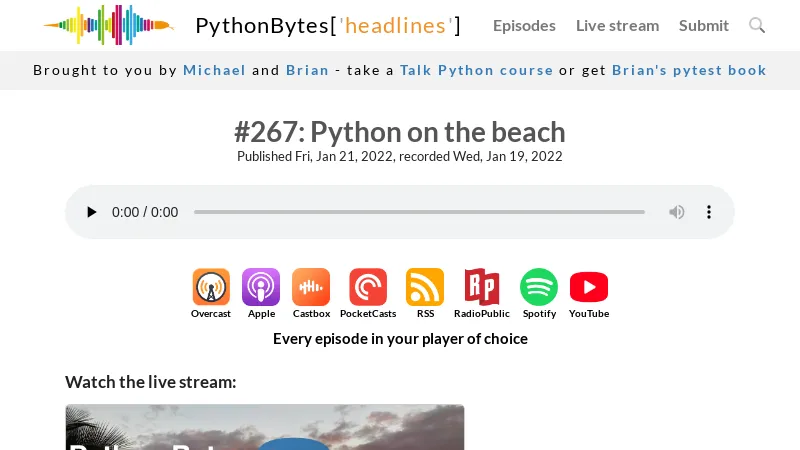Open audio player more options menu

709,212
